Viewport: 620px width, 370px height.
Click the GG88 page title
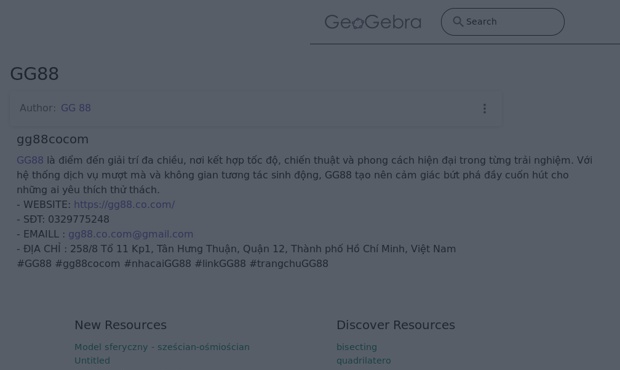point(34,74)
